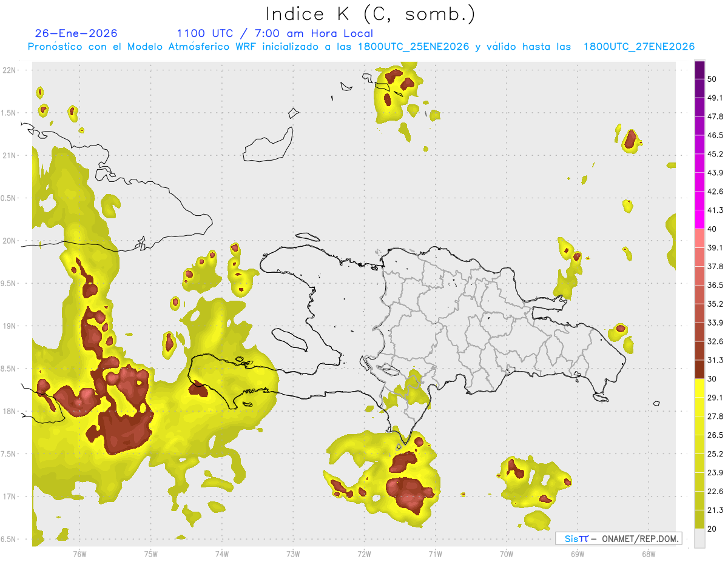
Task: Click the '6.5N' latitude label
Action: pos(8,539)
